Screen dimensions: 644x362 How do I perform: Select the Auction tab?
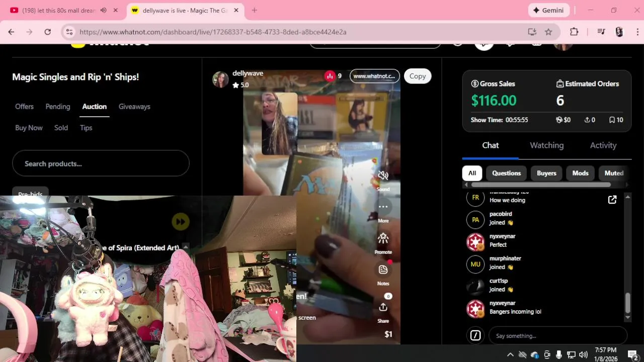click(95, 107)
